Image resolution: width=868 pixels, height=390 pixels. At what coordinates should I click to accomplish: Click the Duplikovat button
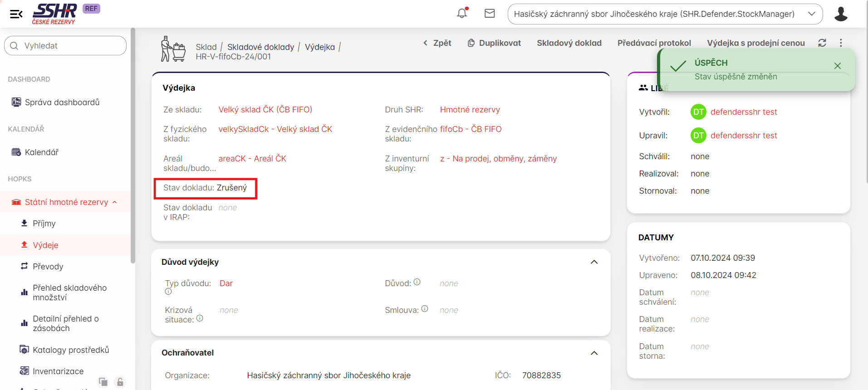point(494,43)
